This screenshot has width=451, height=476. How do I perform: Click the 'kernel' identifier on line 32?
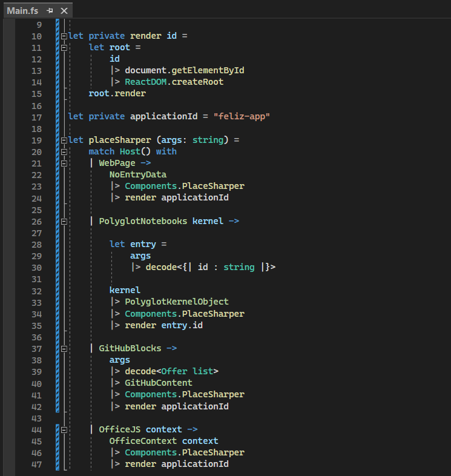click(x=125, y=290)
